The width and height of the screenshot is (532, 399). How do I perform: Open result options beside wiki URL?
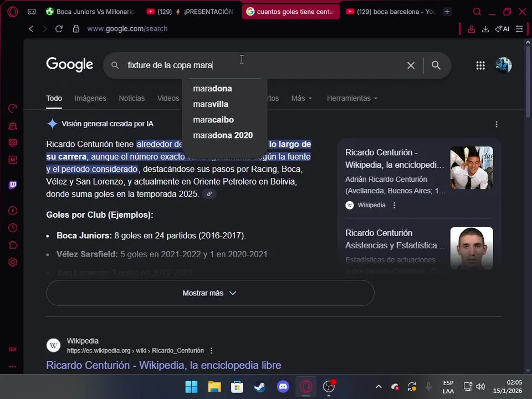211,351
